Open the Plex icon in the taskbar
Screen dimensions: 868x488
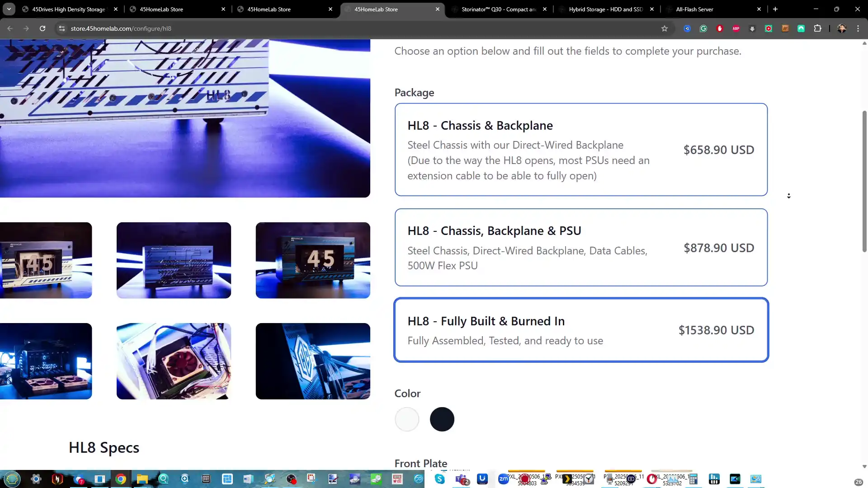point(567,479)
